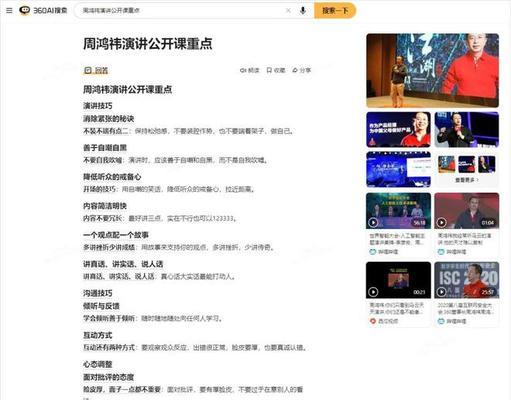Play the 00:21 video
Viewport: 511px width, 400px height.
pos(398,280)
